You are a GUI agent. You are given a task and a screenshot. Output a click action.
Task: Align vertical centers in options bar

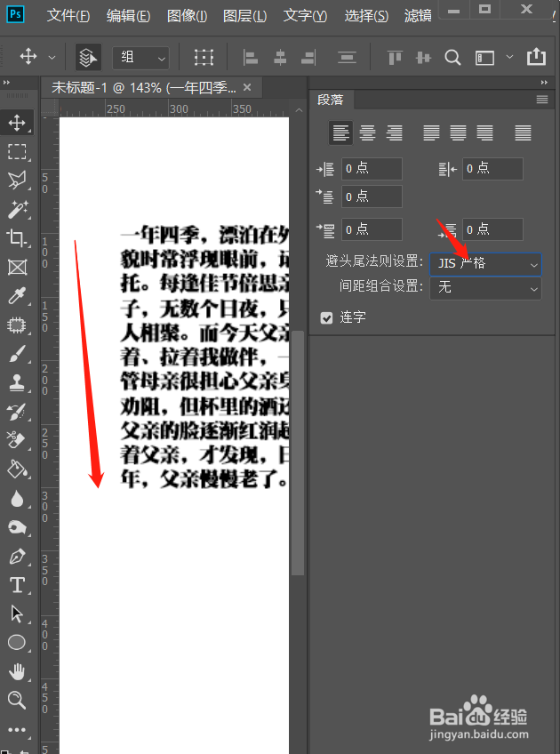(x=423, y=58)
